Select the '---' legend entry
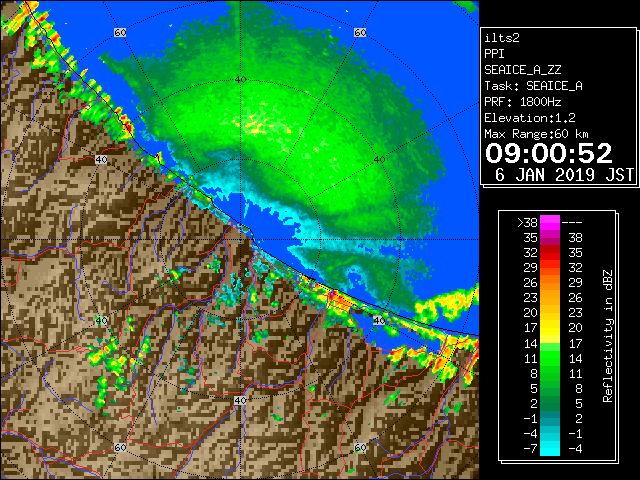The height and width of the screenshot is (480, 640). (x=572, y=223)
